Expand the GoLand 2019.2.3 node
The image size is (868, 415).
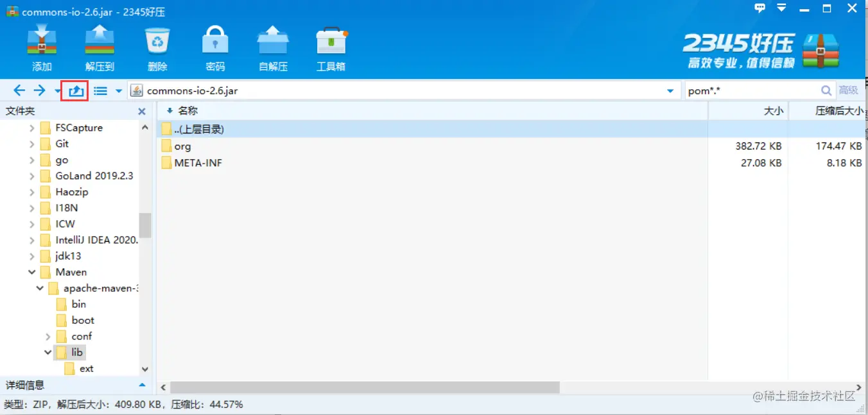click(32, 176)
